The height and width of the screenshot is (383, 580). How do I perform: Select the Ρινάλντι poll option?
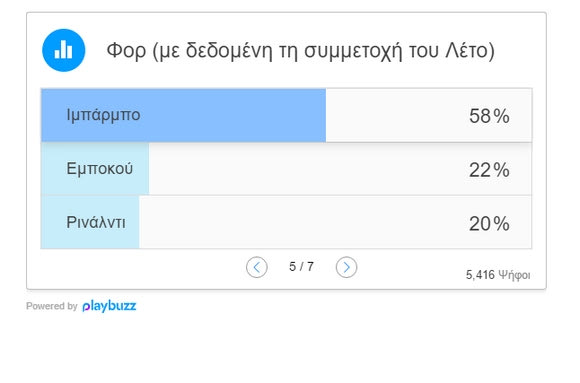[287, 222]
